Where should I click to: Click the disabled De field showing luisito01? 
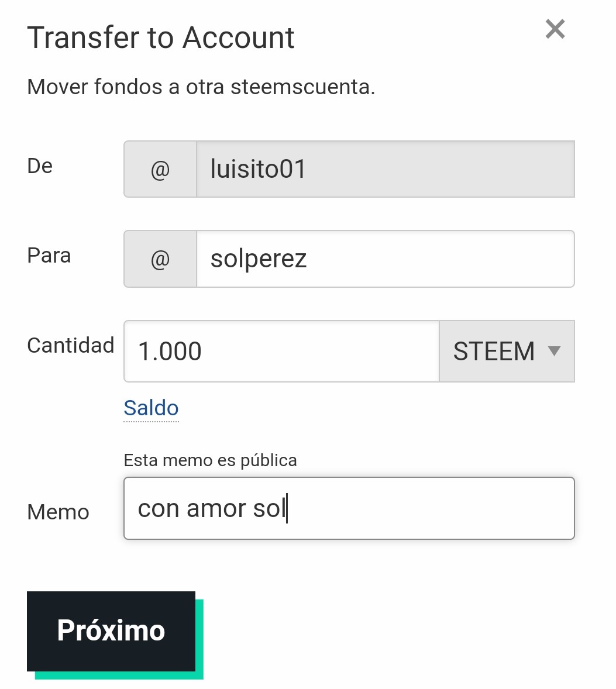[x=386, y=169]
